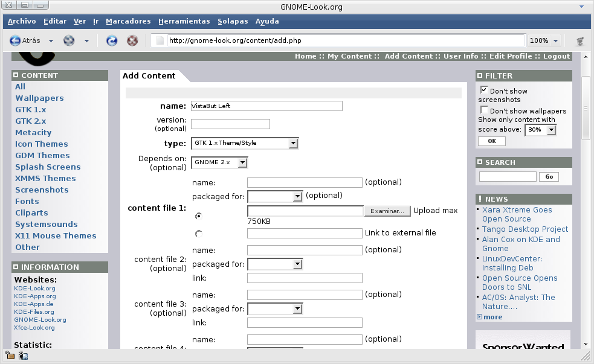The height and width of the screenshot is (364, 594).
Task: Open the Metacity category link
Action: coord(33,132)
